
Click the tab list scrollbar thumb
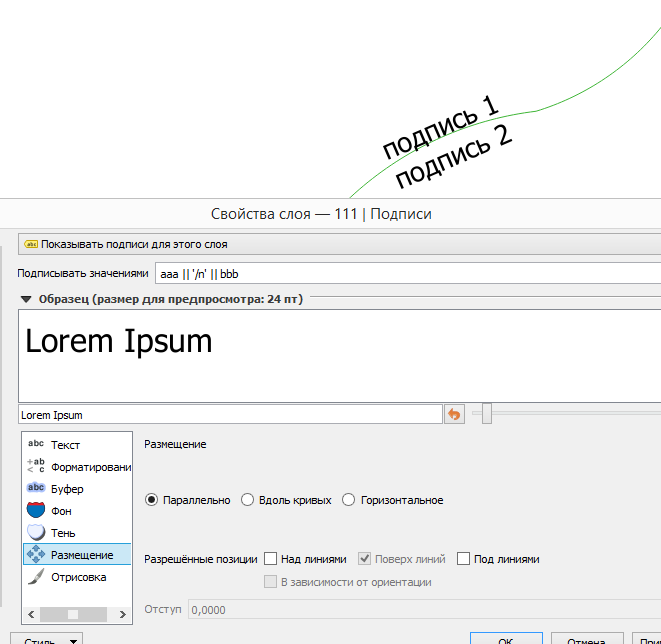[x=73, y=614]
